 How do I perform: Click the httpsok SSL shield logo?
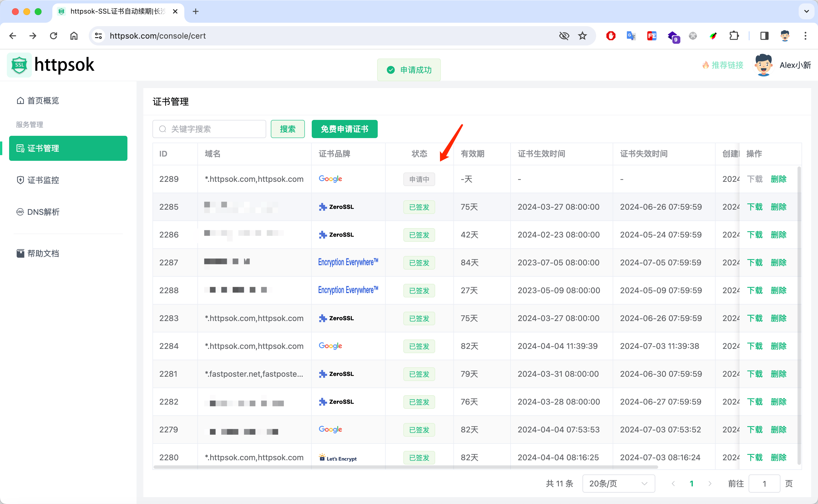click(19, 65)
